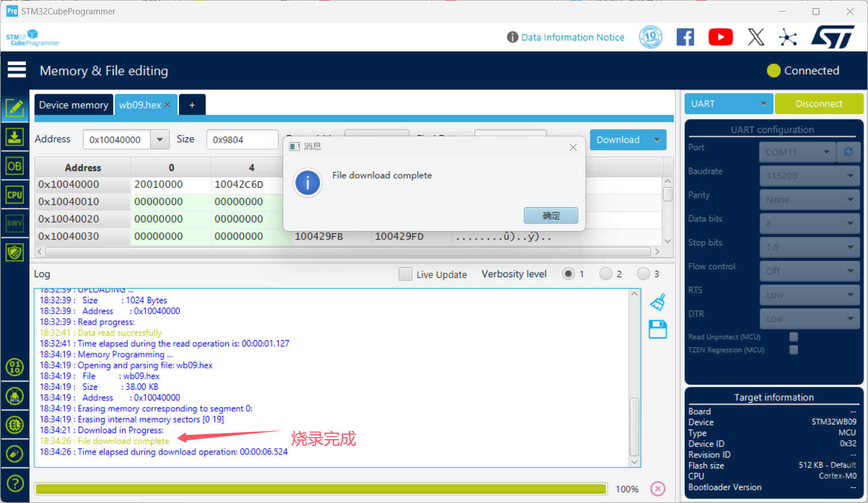Click cell value 10042C6D
The image size is (868, 503).
[239, 185]
